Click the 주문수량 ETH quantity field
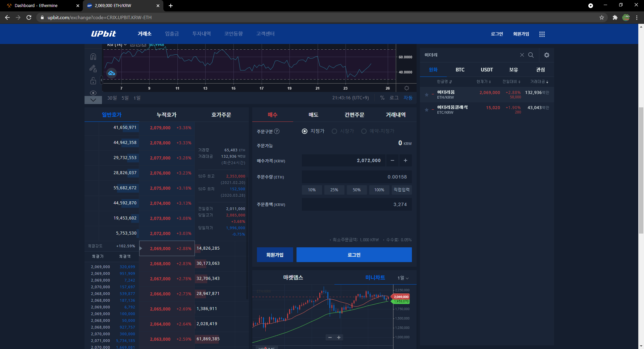The image size is (644, 349). click(357, 177)
